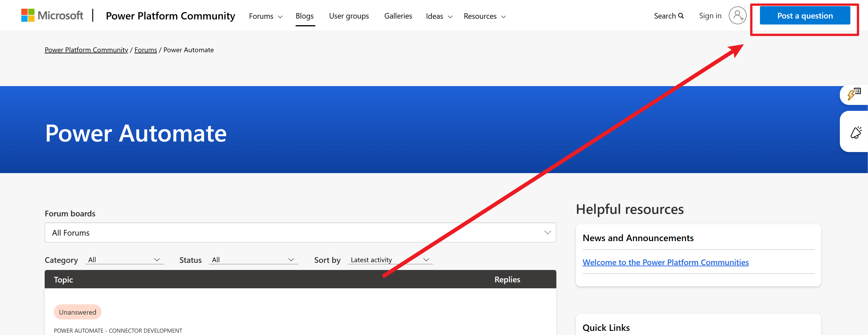Open the Galleries menu item

coord(398,16)
